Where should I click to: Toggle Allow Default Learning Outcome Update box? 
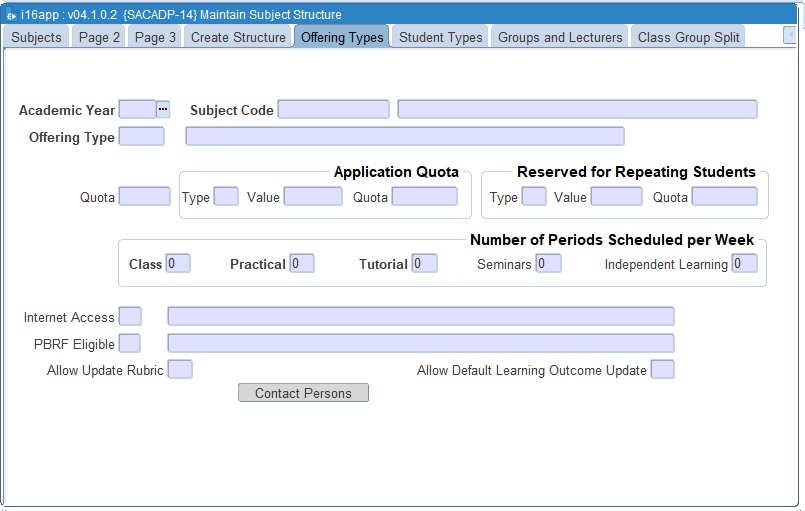pos(662,370)
